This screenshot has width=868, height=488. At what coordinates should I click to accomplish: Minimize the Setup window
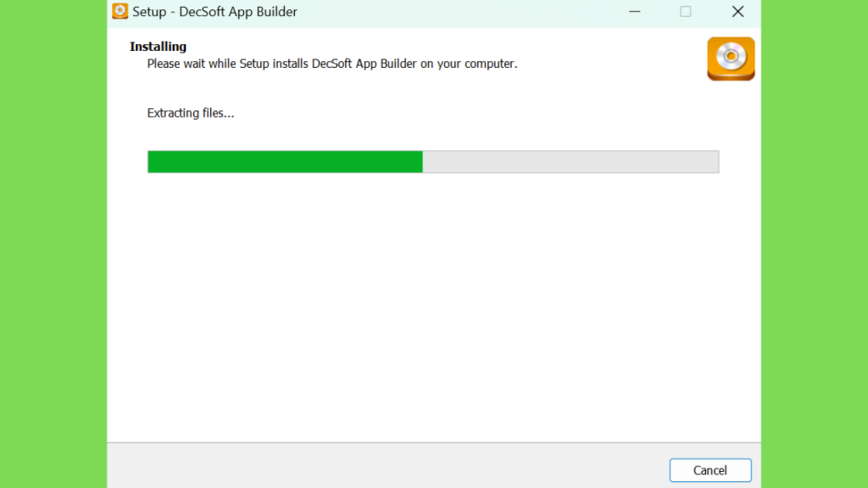point(634,12)
